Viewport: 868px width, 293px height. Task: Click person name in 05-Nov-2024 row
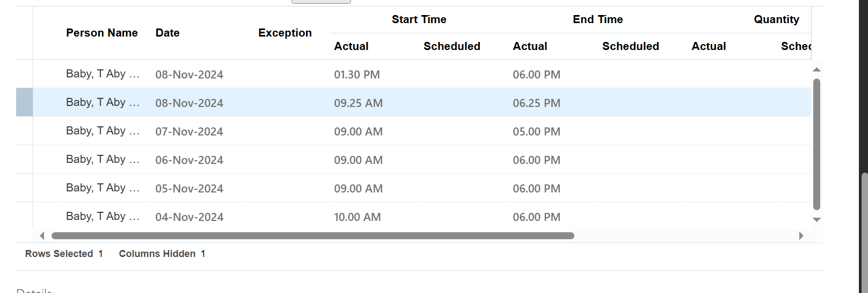(x=103, y=188)
